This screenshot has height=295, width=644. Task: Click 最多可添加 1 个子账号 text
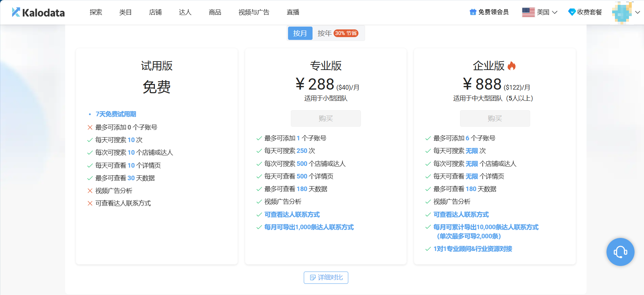coord(295,138)
